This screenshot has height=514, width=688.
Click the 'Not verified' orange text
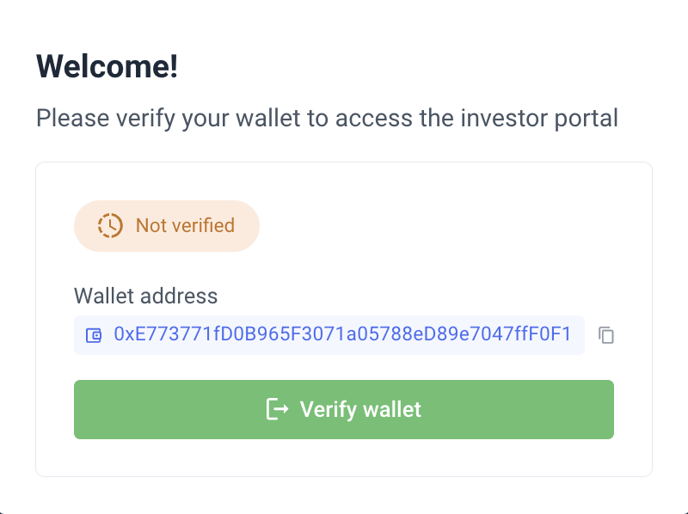(185, 226)
